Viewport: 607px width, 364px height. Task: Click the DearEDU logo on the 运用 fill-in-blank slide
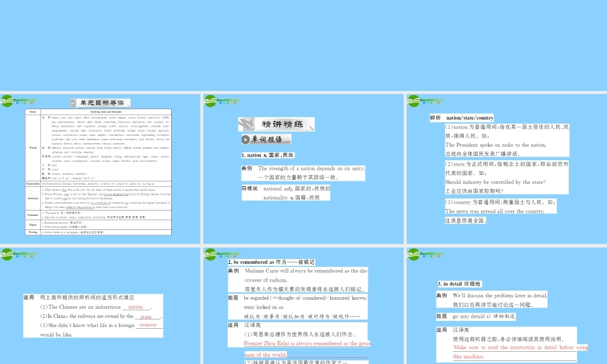click(18, 254)
